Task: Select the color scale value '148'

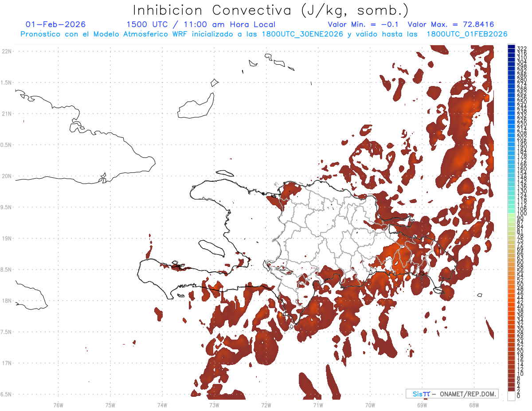Action: pos(522,177)
